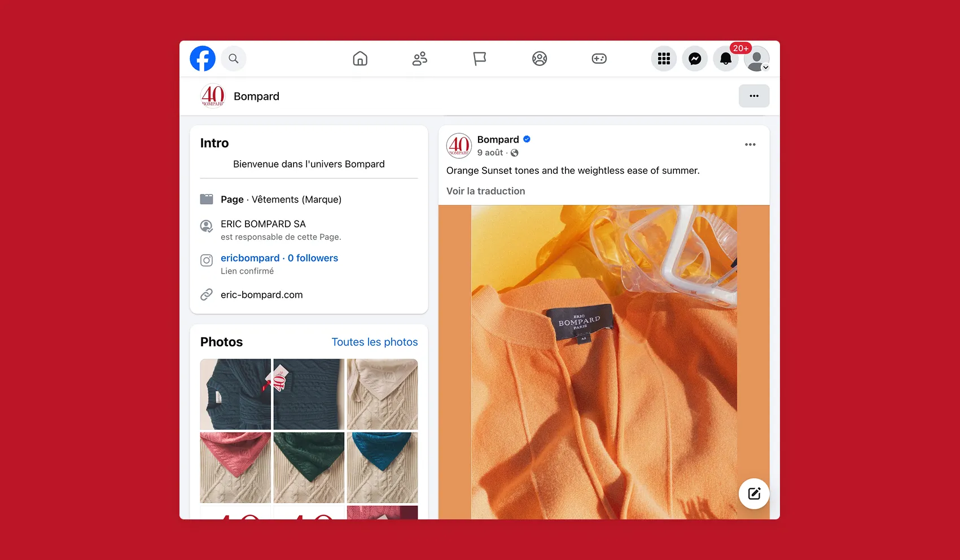The image size is (960, 560).
Task: Click Voir la traduction on the post
Action: click(x=485, y=191)
